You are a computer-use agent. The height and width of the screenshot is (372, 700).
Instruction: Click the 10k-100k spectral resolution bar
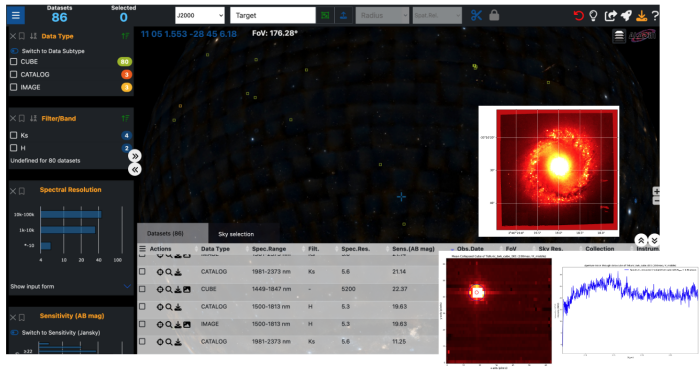71,214
